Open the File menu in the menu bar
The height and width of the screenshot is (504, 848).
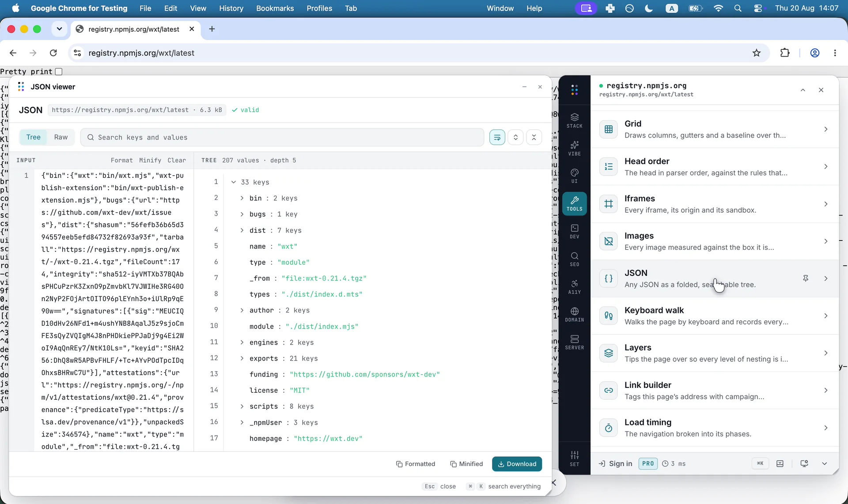(145, 8)
